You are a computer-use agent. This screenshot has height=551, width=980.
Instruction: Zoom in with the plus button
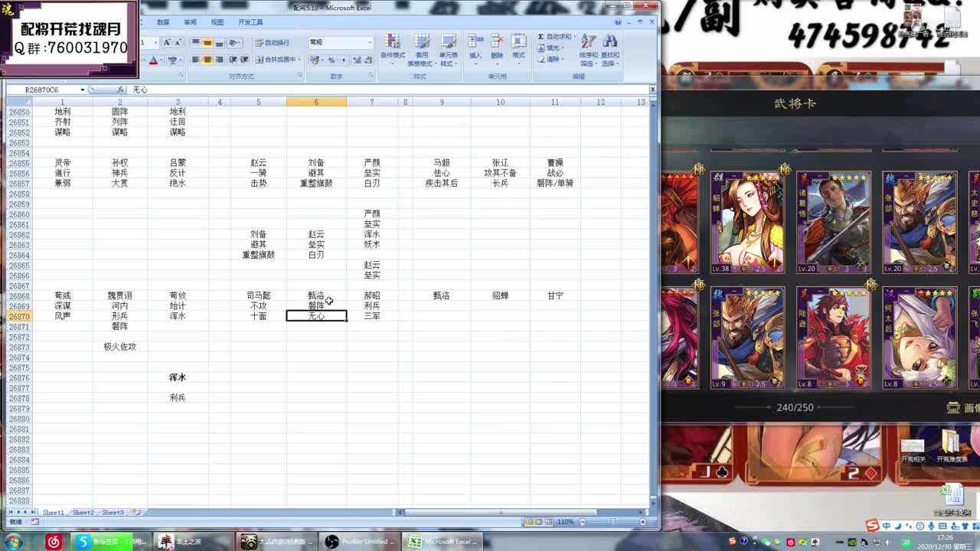642,522
